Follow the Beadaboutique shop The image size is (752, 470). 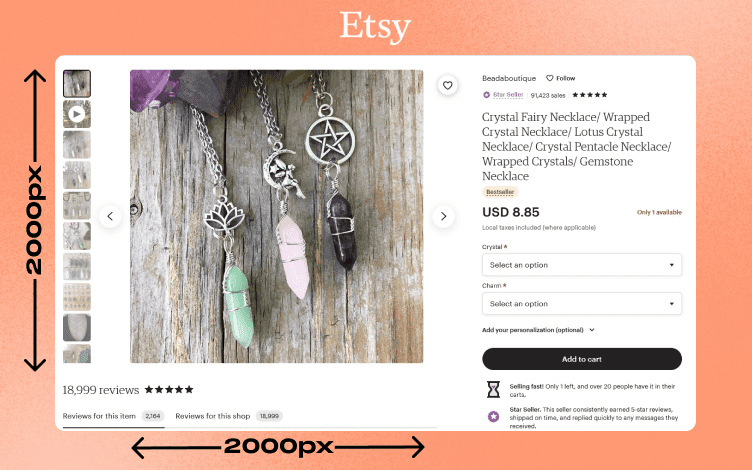[x=561, y=78]
